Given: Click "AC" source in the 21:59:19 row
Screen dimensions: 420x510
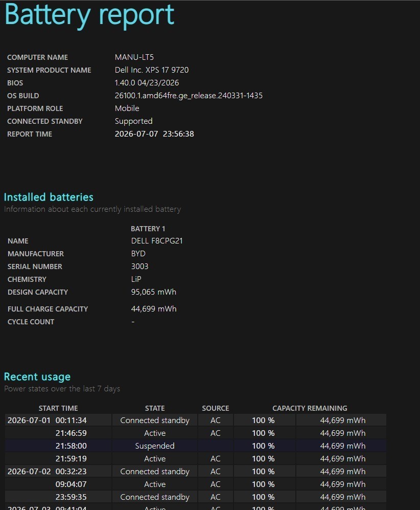Looking at the screenshot, I should tap(215, 459).
